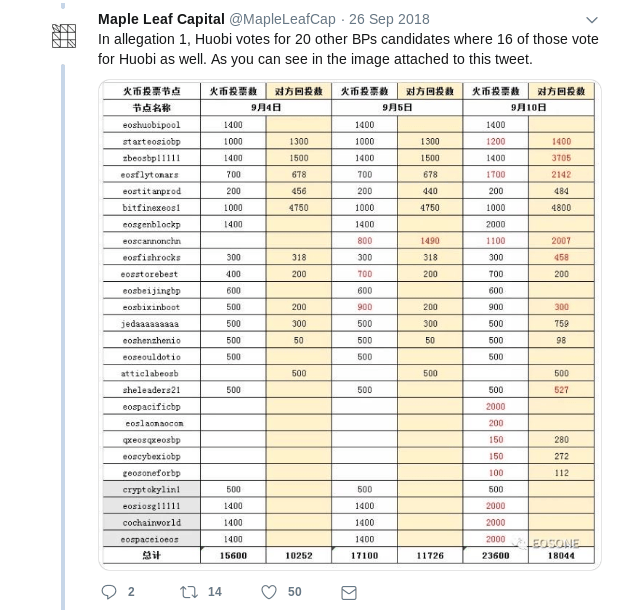The image size is (640, 610).
Task: Click the retweet count 14
Action: (214, 592)
